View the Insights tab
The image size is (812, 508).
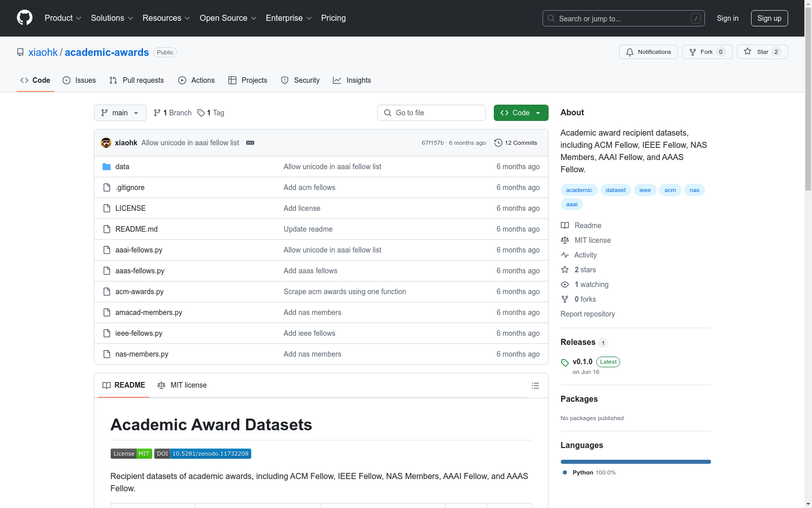point(352,80)
